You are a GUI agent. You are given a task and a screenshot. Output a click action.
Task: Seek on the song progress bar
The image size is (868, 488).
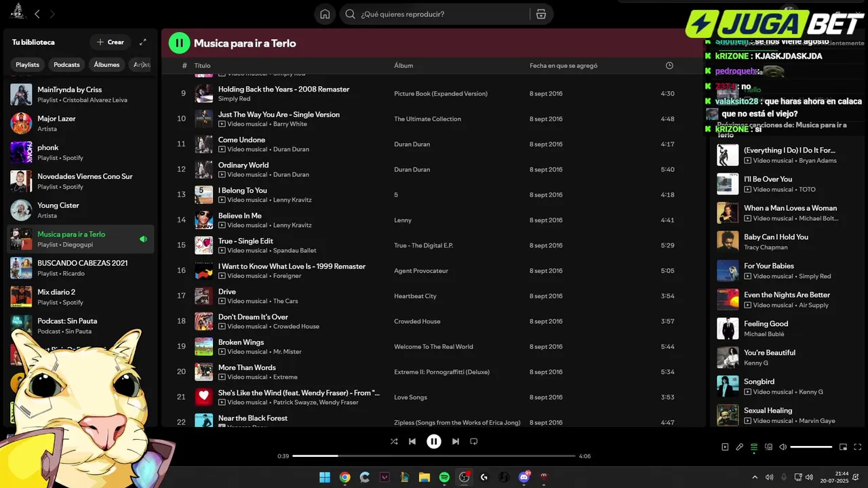pyautogui.click(x=434, y=456)
